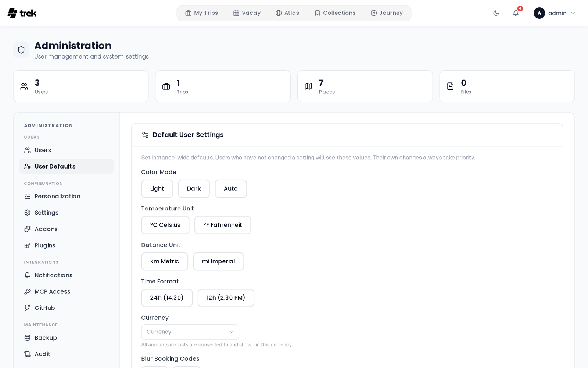Click the Personalization sliders icon
Viewport: 588px width, 368px height.
pyautogui.click(x=27, y=197)
